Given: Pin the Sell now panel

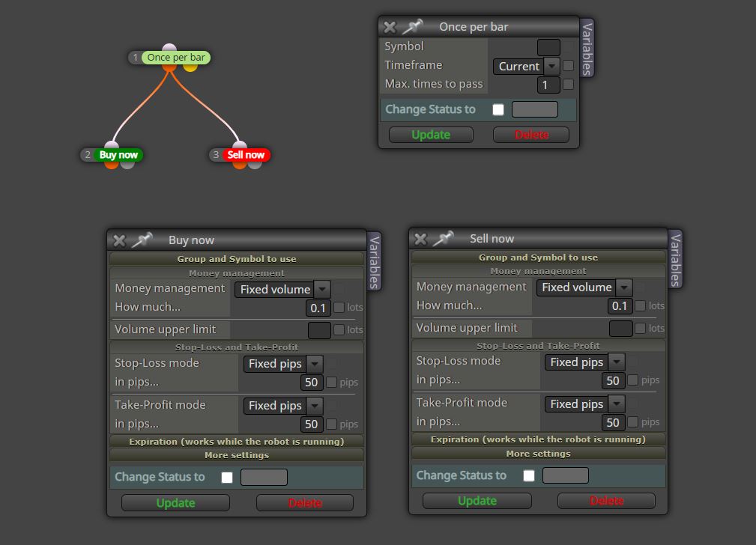Looking at the screenshot, I should pyautogui.click(x=444, y=238).
